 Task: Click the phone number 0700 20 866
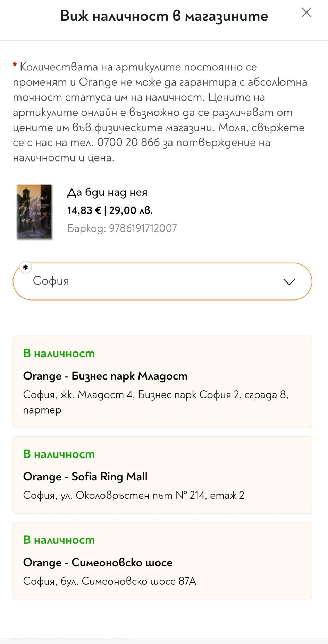tap(128, 142)
